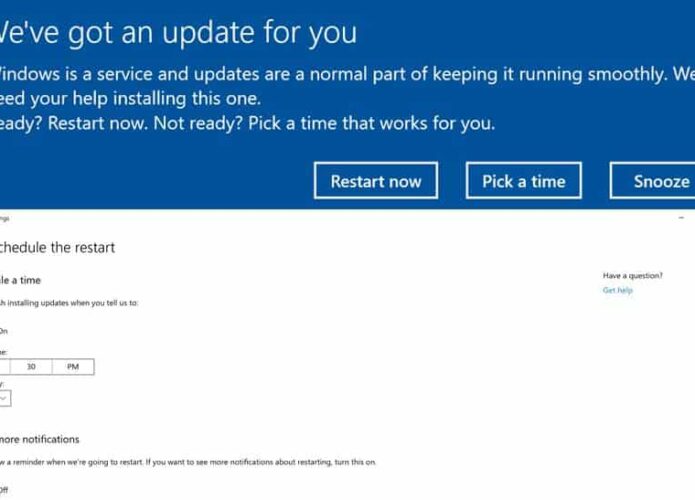The height and width of the screenshot is (500, 695).
Task: Change the PM time period selector
Action: point(73,367)
